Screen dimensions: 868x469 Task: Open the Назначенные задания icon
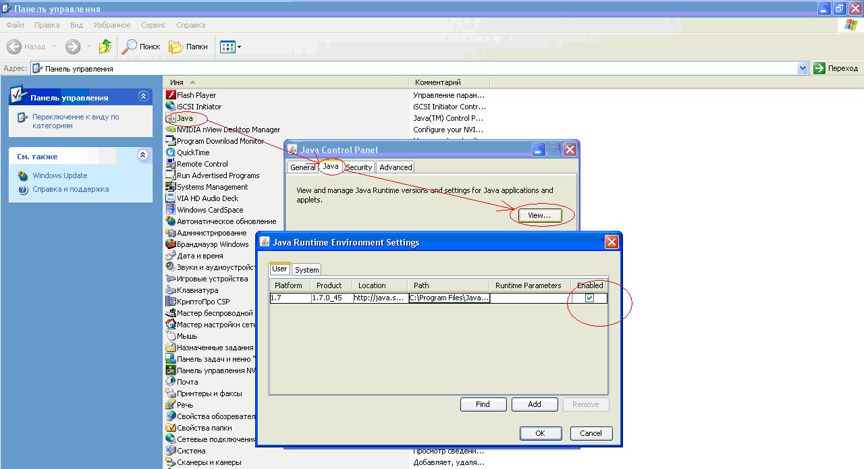tap(171, 348)
